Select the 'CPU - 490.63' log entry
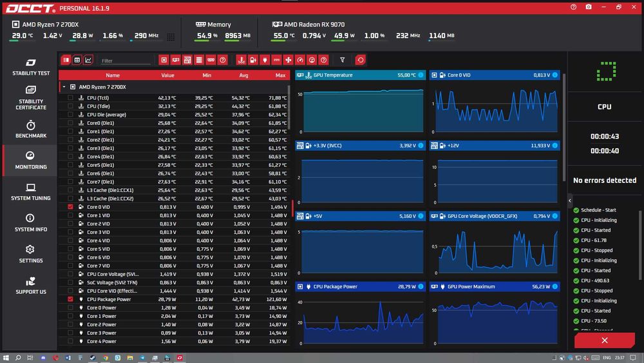 click(594, 280)
